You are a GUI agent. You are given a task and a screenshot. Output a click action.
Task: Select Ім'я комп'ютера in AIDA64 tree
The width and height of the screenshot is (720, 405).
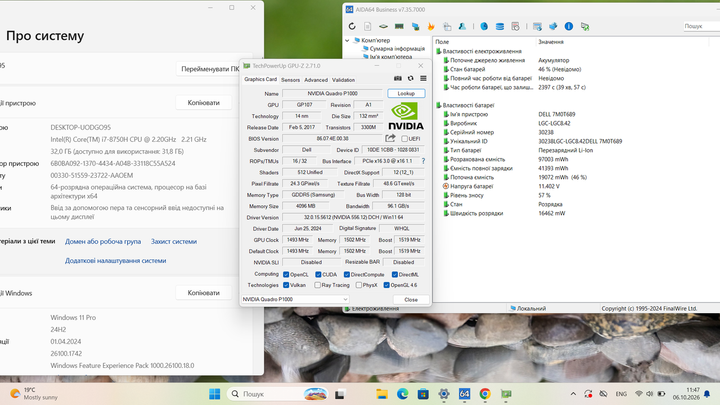pyautogui.click(x=391, y=57)
